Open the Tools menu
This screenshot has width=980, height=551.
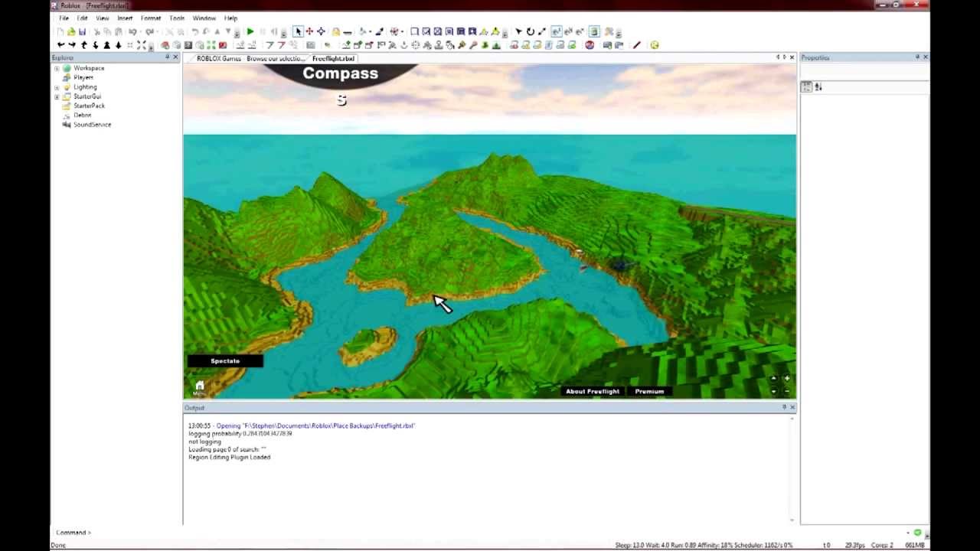(x=177, y=18)
